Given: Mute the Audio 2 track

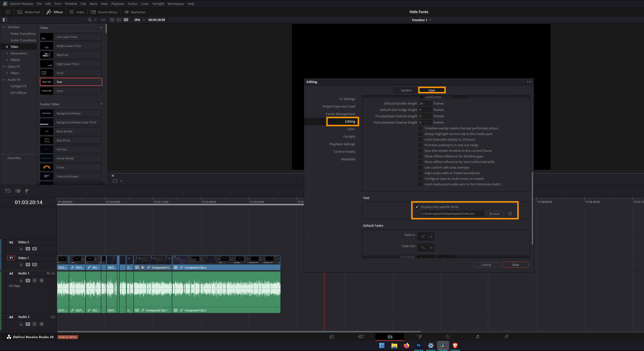Looking at the screenshot, I should coord(42,324).
